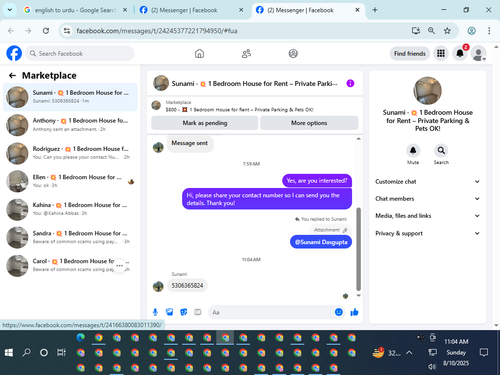Image resolution: width=500 pixels, height=375 pixels.
Task: Open the Facebook menu grid icon
Action: click(441, 53)
